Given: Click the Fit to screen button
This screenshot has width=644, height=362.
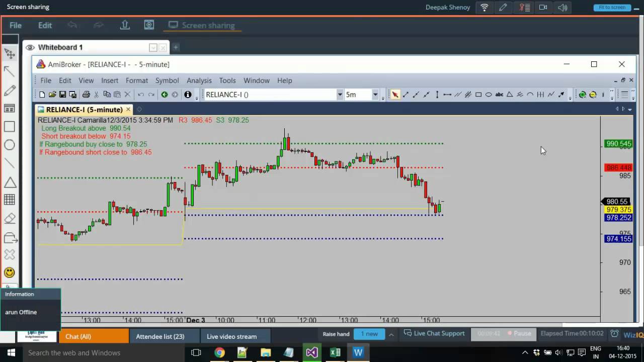Looking at the screenshot, I should click(612, 8).
